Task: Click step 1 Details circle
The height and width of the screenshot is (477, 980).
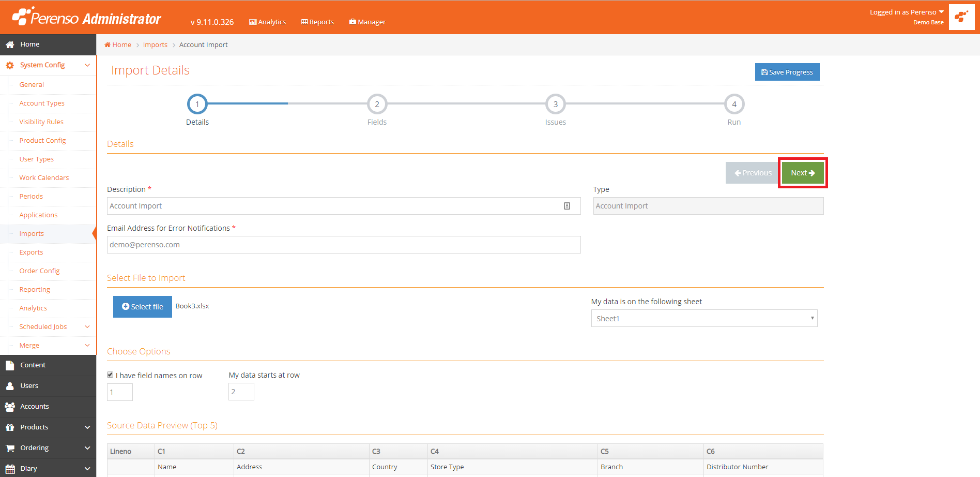Action: point(197,104)
